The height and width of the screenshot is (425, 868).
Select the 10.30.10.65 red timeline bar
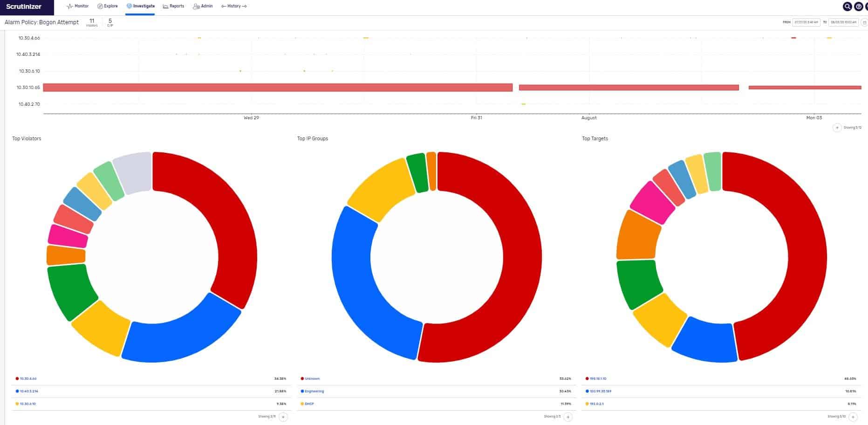click(278, 88)
